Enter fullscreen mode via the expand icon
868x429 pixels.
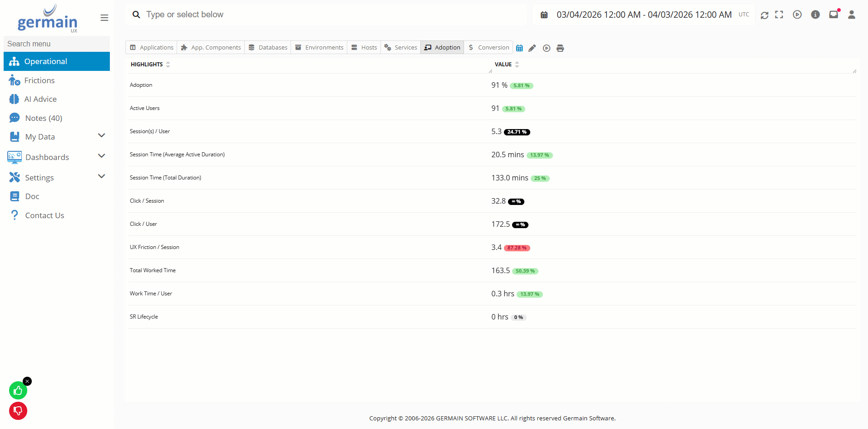pos(779,15)
